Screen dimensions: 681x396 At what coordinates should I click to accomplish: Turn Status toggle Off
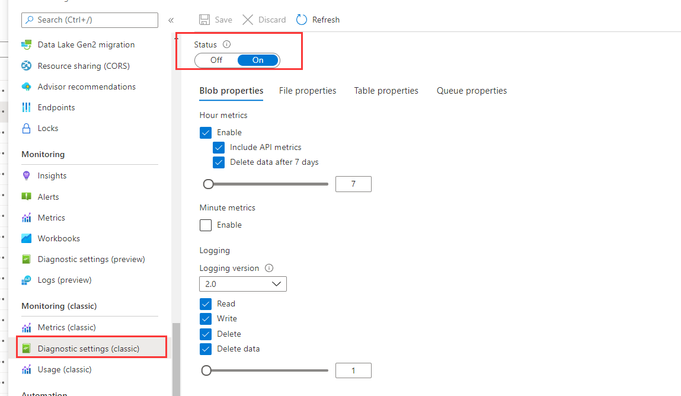coord(216,60)
